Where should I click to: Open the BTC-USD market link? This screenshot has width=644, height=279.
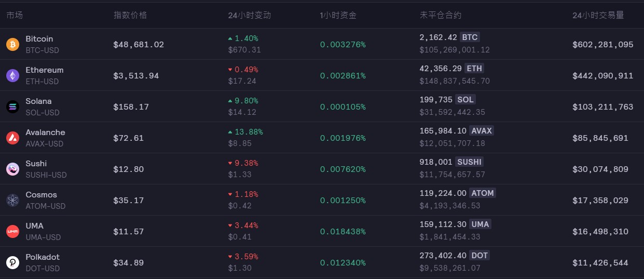pos(43,50)
